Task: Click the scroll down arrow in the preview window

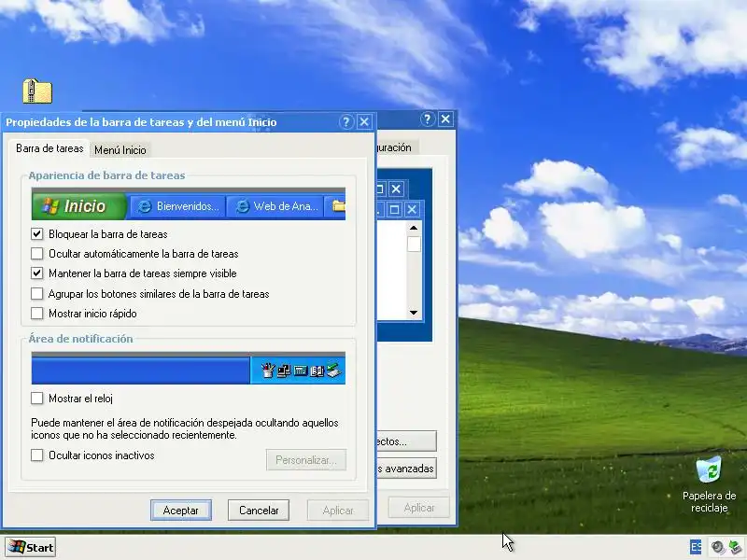Action: pos(414,313)
